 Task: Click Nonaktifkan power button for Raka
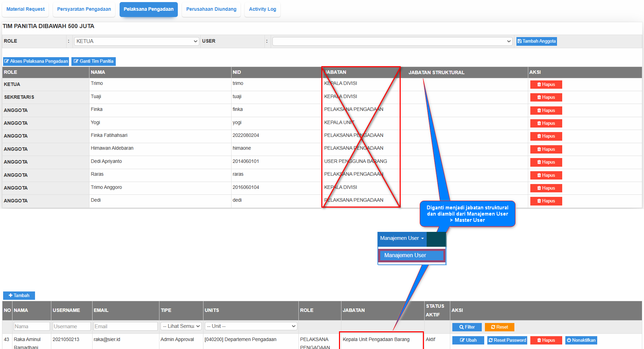581,340
